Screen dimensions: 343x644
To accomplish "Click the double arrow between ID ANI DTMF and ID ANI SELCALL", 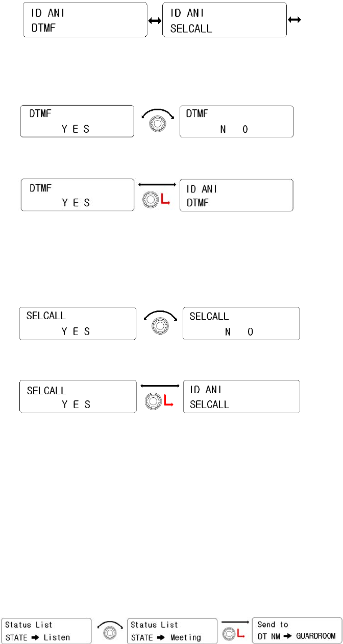I will tap(155, 20).
